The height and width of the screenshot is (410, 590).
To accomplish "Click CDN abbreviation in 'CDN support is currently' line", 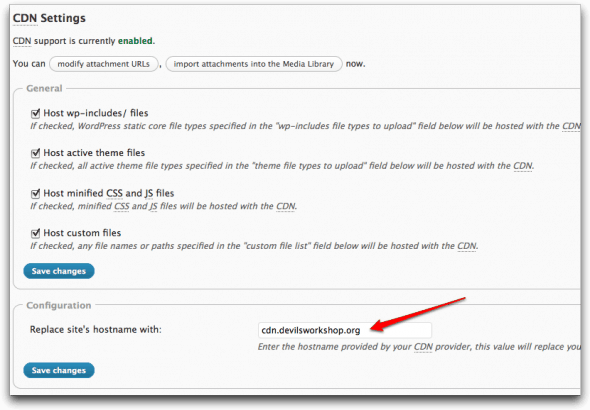I will tap(22, 41).
